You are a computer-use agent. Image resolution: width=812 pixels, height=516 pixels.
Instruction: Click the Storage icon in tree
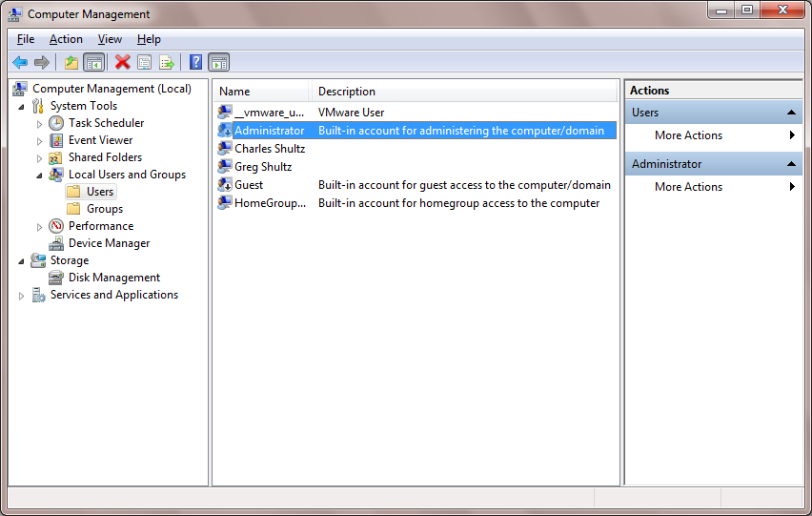click(38, 260)
